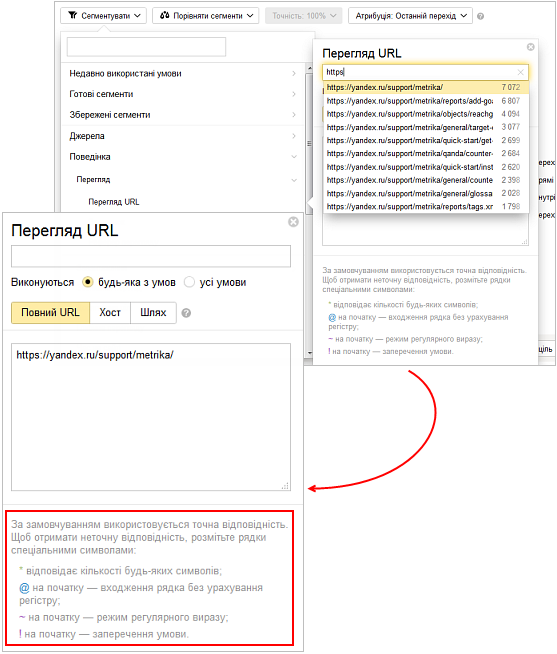Select suggestion with quick-start/get

[x=426, y=140]
